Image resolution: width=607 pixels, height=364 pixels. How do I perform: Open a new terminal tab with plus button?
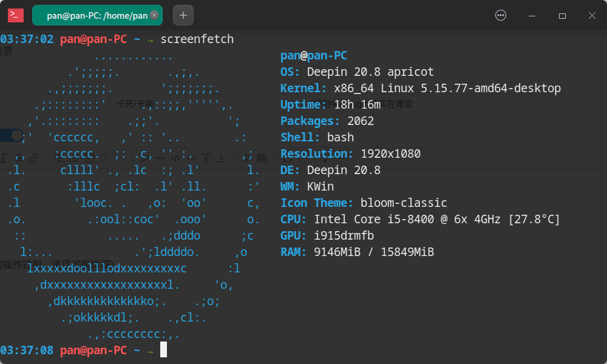coord(183,16)
